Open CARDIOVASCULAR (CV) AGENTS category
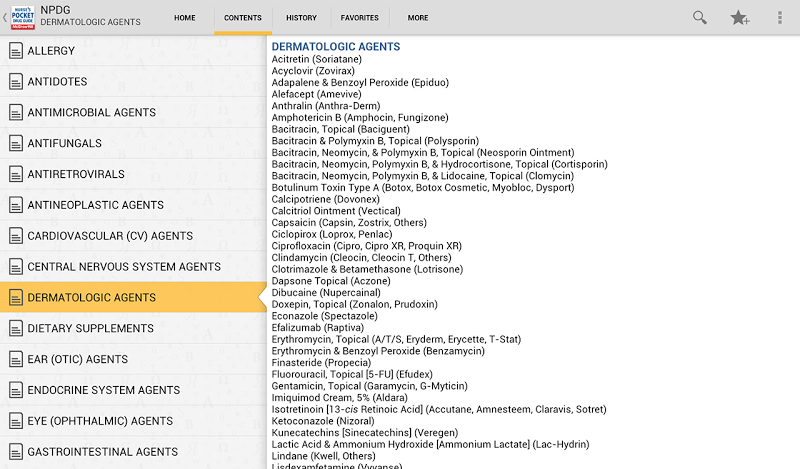The width and height of the screenshot is (800, 469). (x=133, y=236)
